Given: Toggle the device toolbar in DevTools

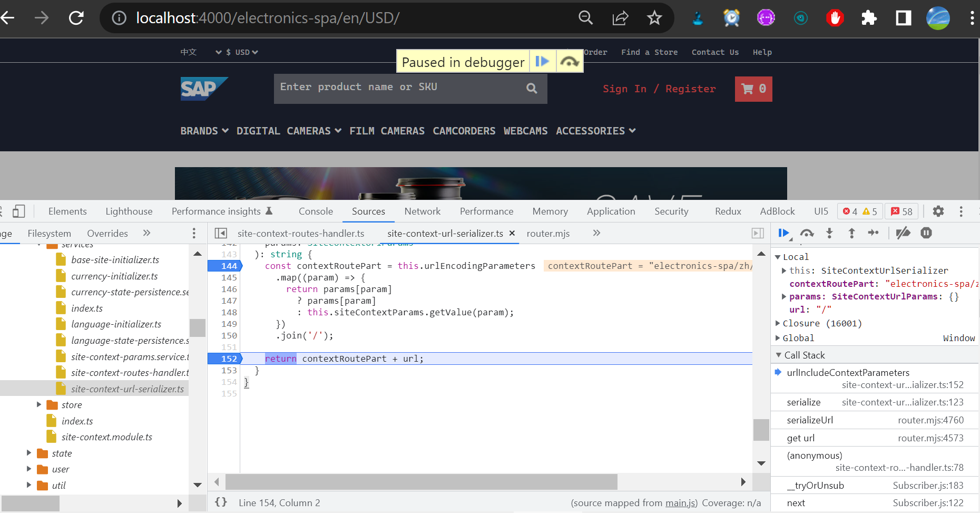Looking at the screenshot, I should pyautogui.click(x=18, y=211).
